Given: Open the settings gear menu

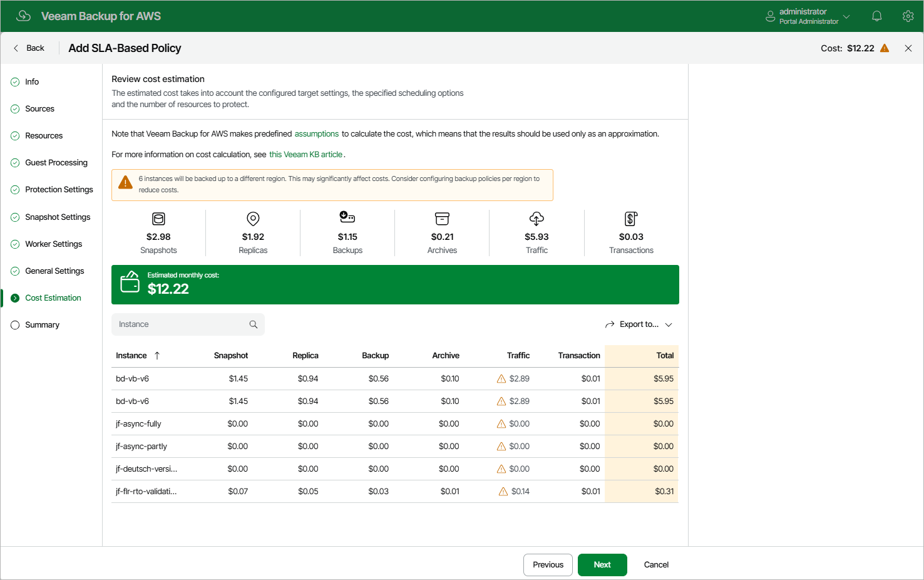Looking at the screenshot, I should [908, 16].
